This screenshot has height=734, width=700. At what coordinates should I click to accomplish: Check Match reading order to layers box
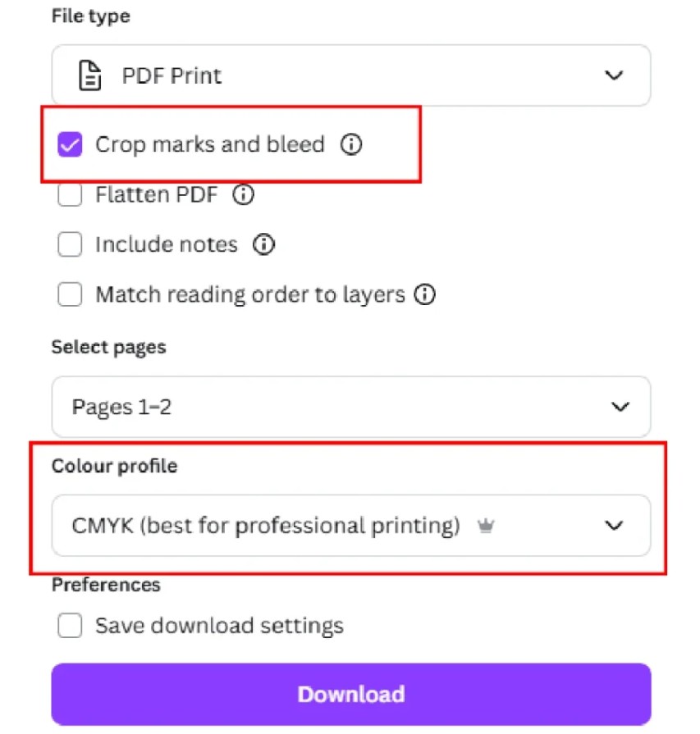point(70,294)
